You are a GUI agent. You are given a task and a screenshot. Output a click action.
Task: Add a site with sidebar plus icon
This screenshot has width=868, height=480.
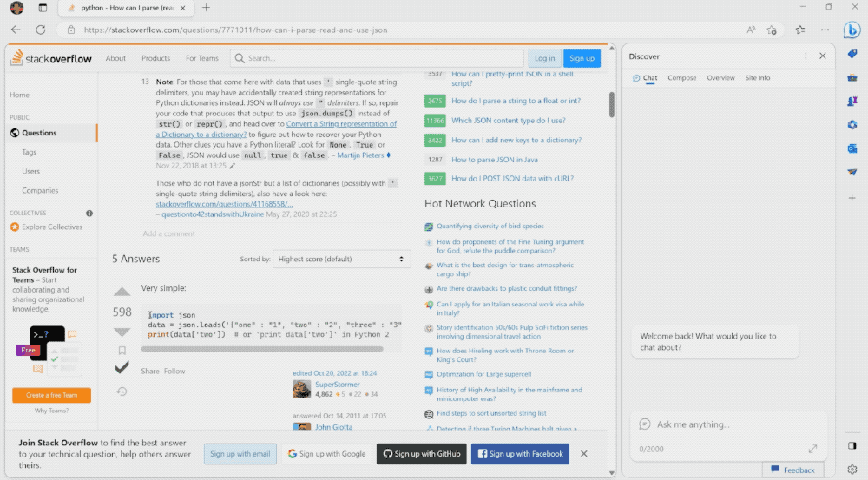[852, 198]
